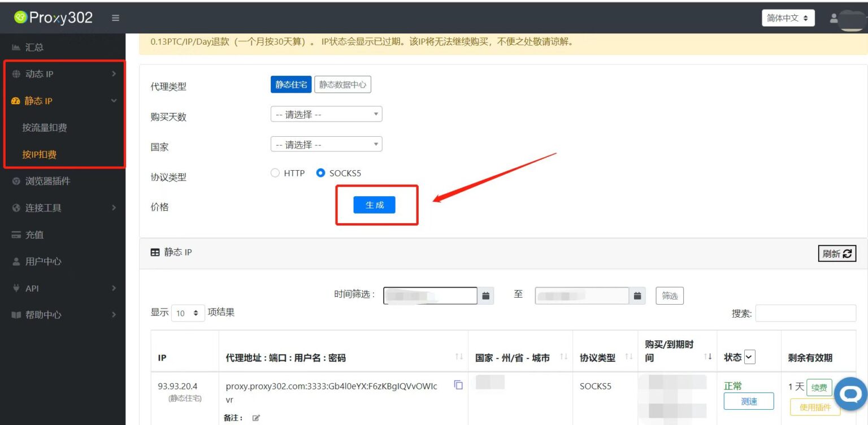This screenshot has height=425, width=868.
Task: Open the start date calendar icon
Action: click(485, 296)
